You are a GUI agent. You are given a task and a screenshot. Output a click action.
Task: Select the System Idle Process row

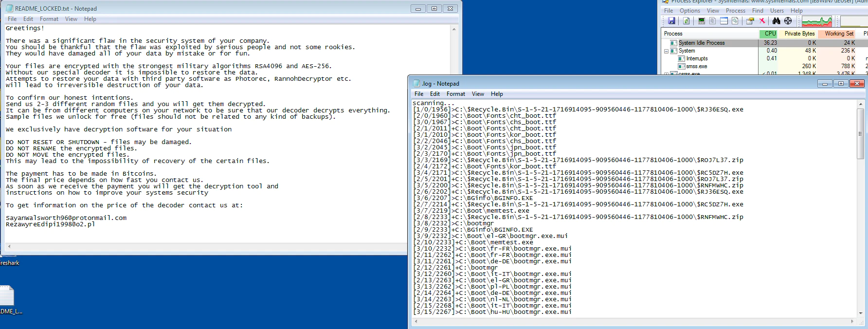tap(764, 43)
